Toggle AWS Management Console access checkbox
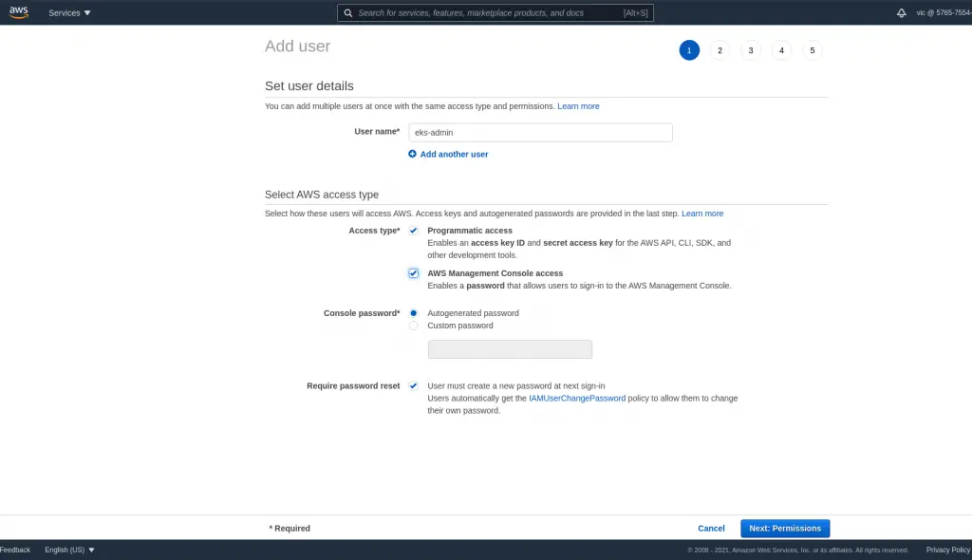This screenshot has height=560, width=972. [x=414, y=273]
